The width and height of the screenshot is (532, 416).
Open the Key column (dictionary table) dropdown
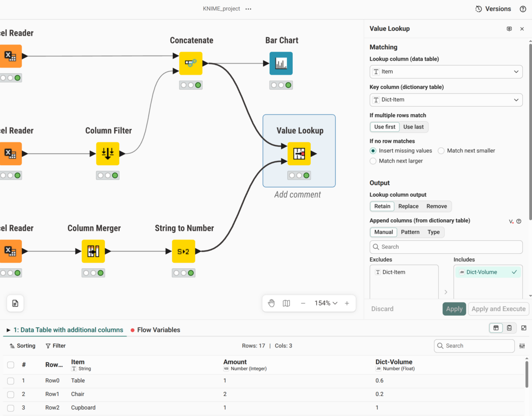click(446, 100)
